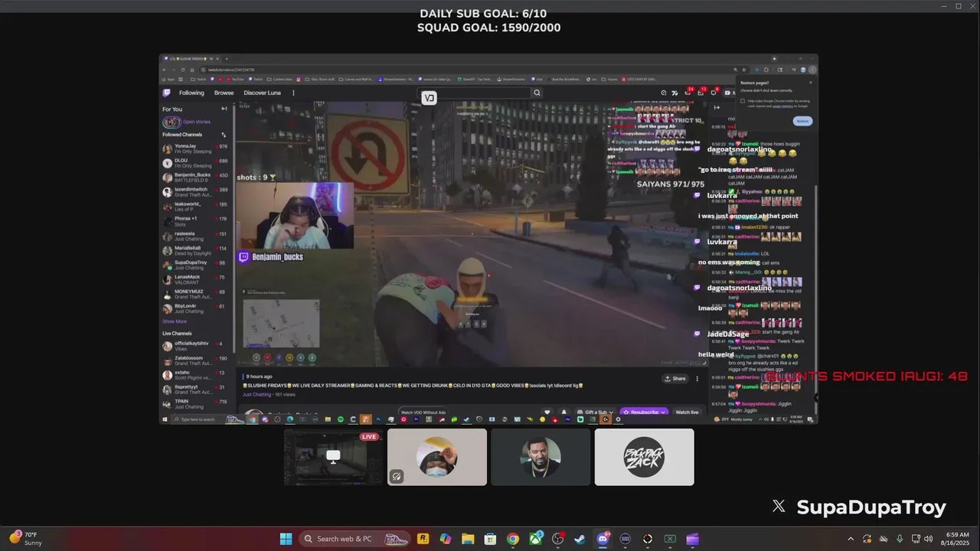
Task: Open the Resubscribe dropdown button
Action: point(644,412)
